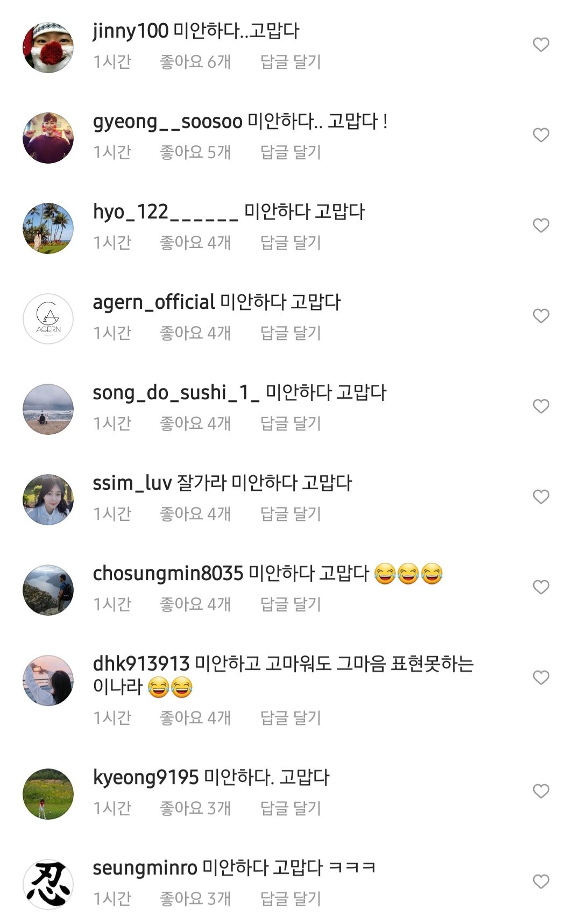The width and height of the screenshot is (581, 924).
Task: Tap the heart on hyo_122______'s comment
Action: click(541, 225)
